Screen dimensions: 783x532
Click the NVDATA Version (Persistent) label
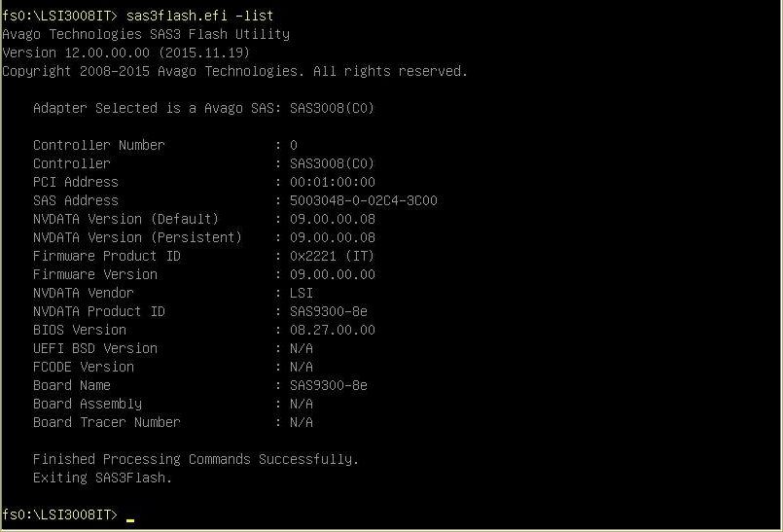137,238
